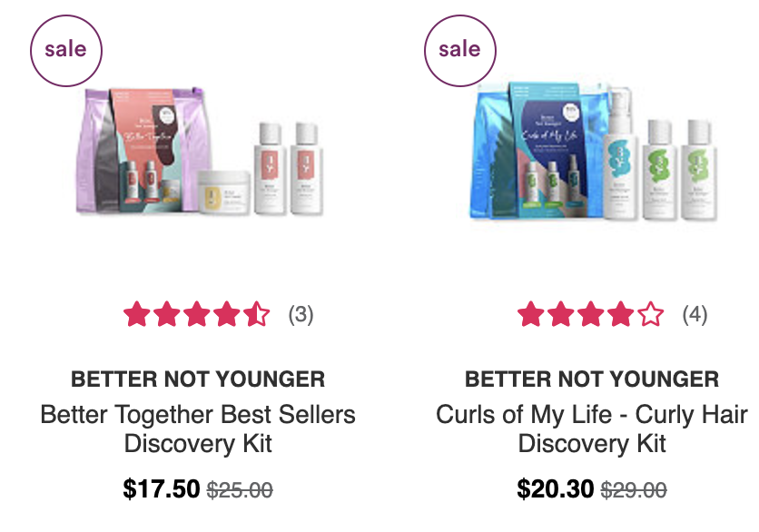Click third star of Better Together rating
The width and height of the screenshot is (759, 532).
[x=196, y=314]
